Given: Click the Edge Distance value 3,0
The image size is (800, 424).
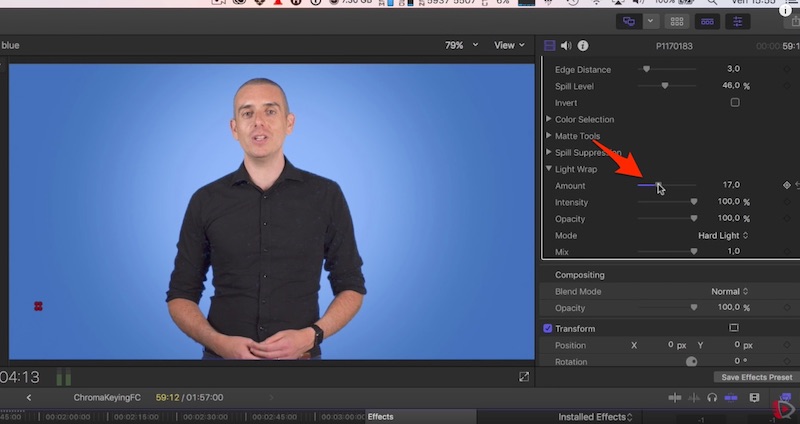Looking at the screenshot, I should 733,69.
